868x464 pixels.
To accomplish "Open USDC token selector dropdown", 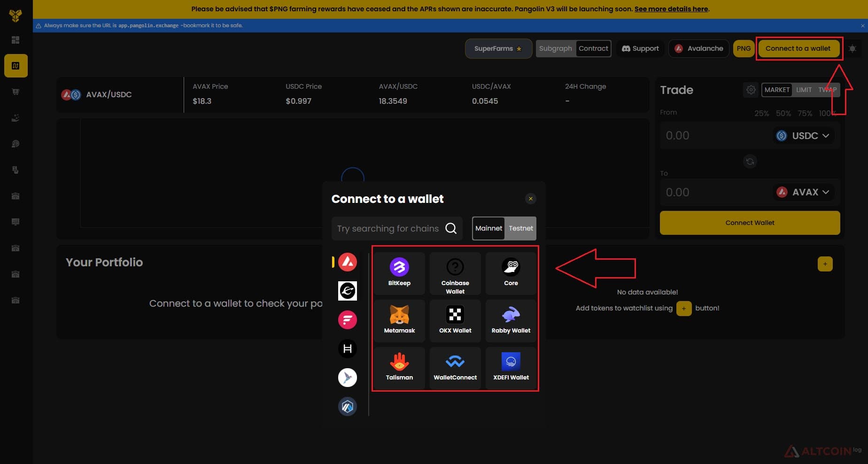I will click(x=803, y=136).
